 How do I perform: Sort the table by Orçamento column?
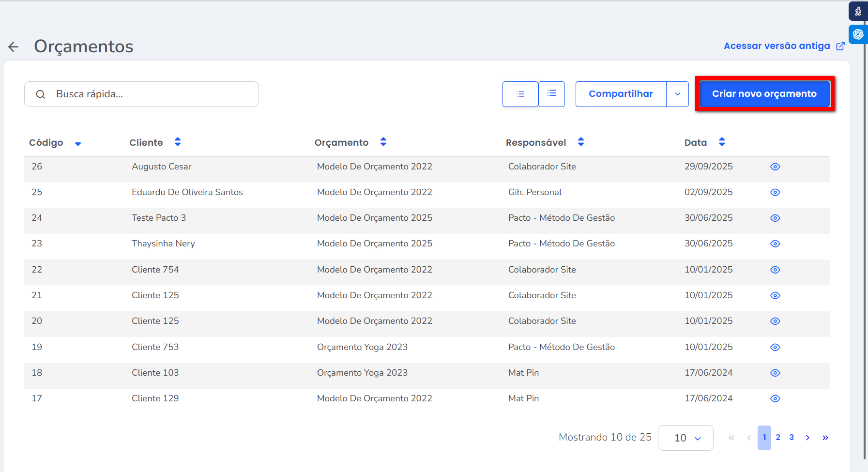click(383, 142)
